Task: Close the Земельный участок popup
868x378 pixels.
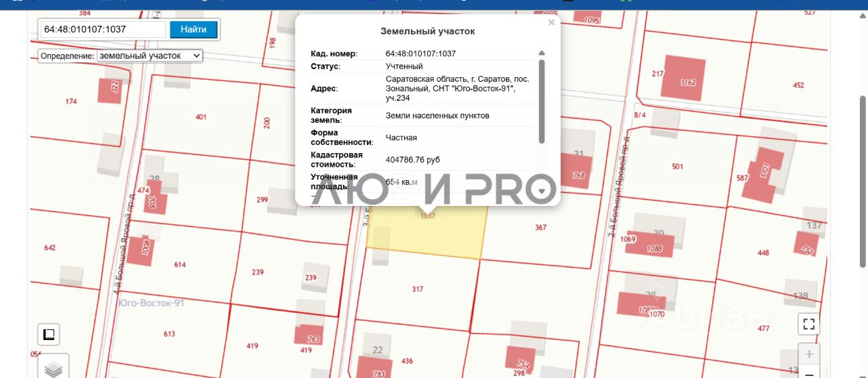Action: pos(551,22)
